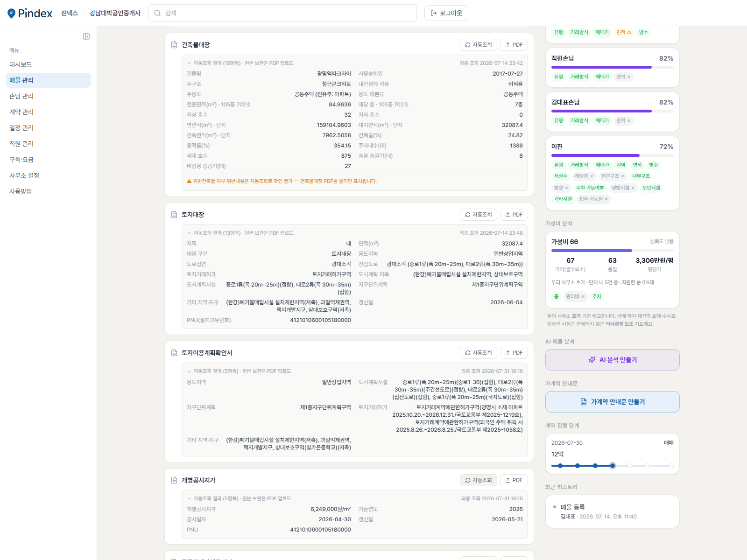Click the 신뢰도 낮음 label

tap(662, 242)
